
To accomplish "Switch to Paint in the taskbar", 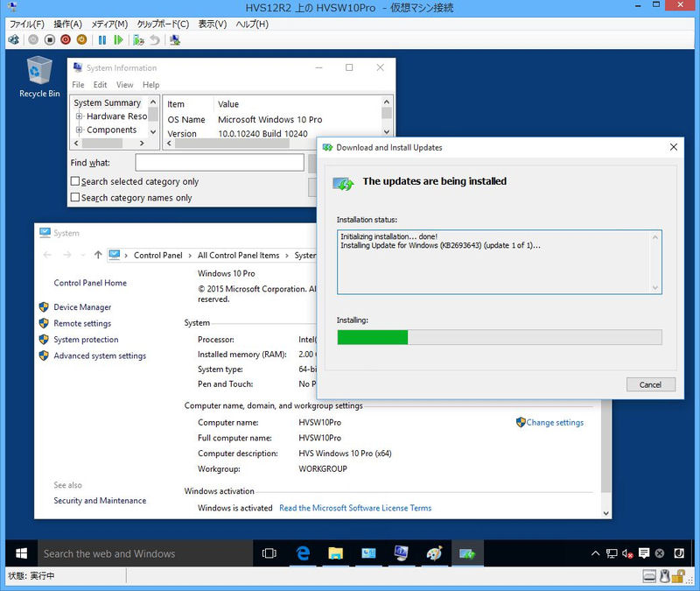I will 434,553.
